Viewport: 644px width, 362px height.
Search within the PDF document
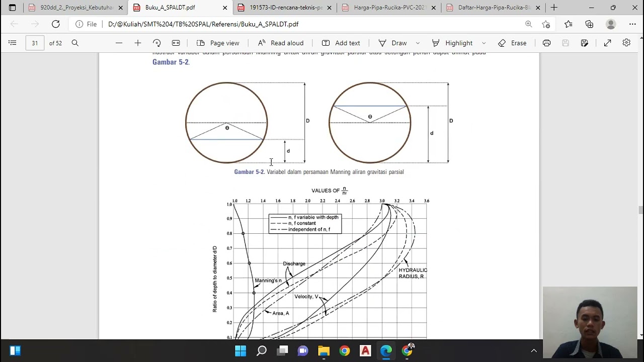click(x=75, y=43)
